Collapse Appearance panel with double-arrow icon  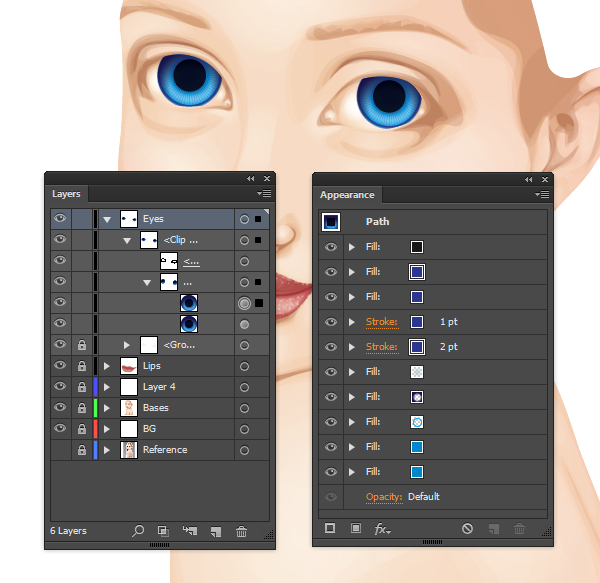click(528, 179)
